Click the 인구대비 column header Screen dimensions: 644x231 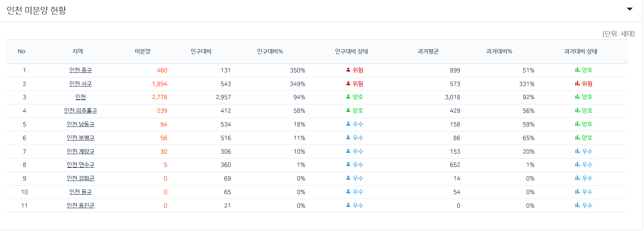point(201,51)
